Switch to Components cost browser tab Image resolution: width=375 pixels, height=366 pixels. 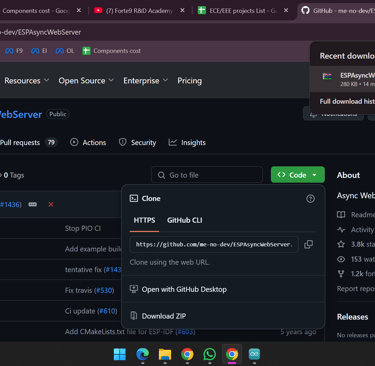tap(36, 11)
